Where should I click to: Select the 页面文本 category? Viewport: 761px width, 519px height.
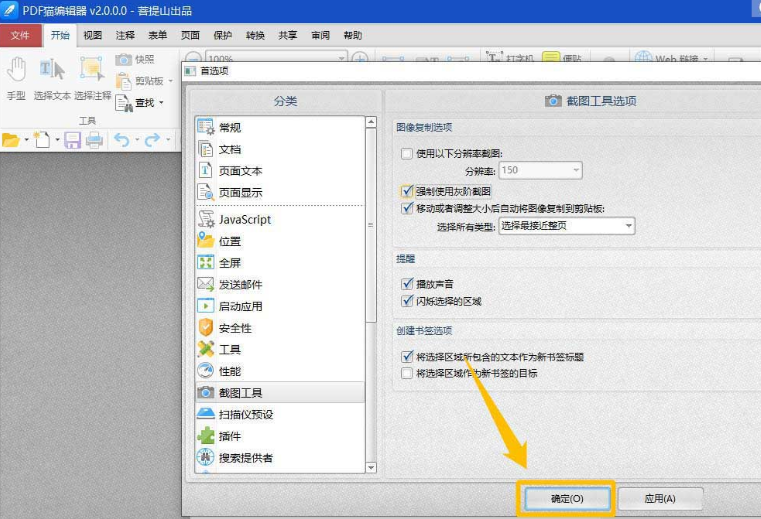pos(280,171)
